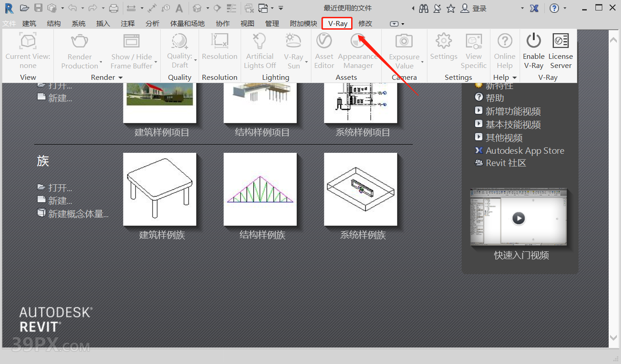Open the Exposure Value dropdown arrow
621x364 pixels.
[422, 62]
